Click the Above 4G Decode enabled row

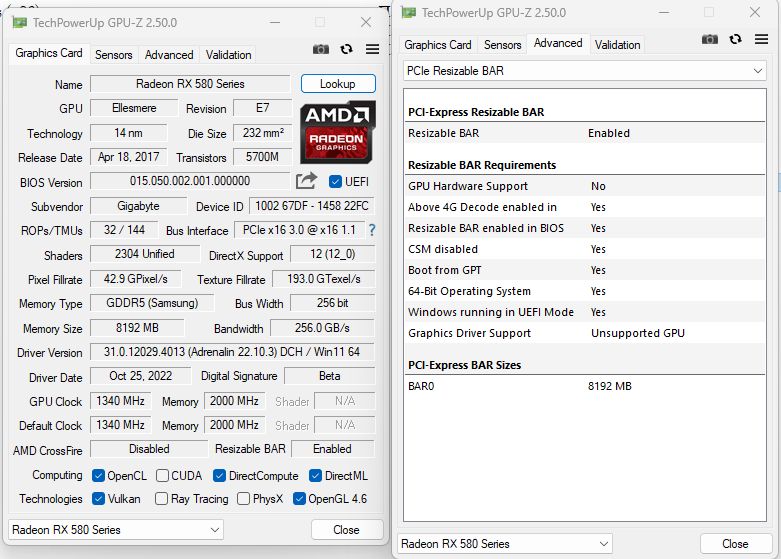[x=585, y=207]
